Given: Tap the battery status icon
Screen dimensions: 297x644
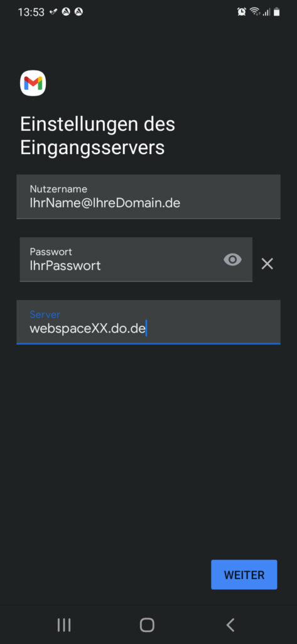Looking at the screenshot, I should (x=277, y=12).
